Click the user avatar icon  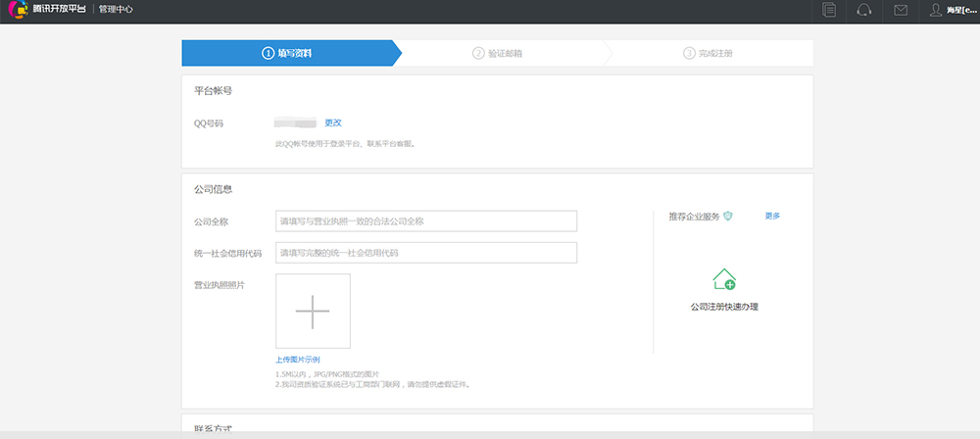point(936,11)
